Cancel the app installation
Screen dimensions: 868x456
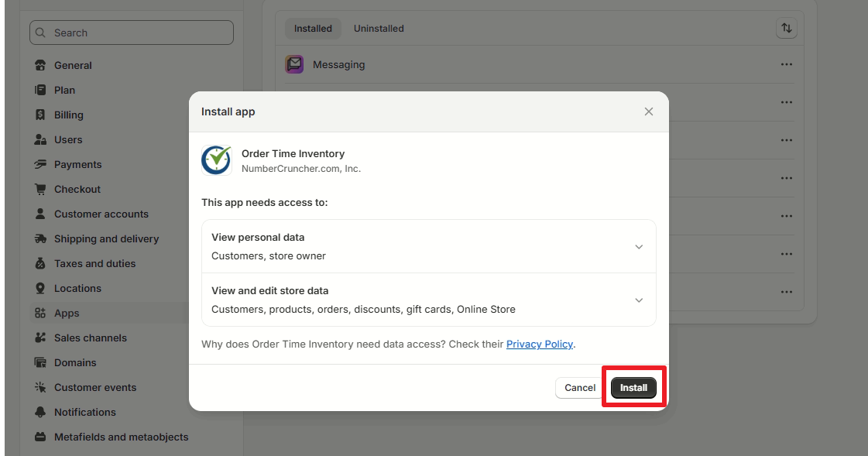580,388
